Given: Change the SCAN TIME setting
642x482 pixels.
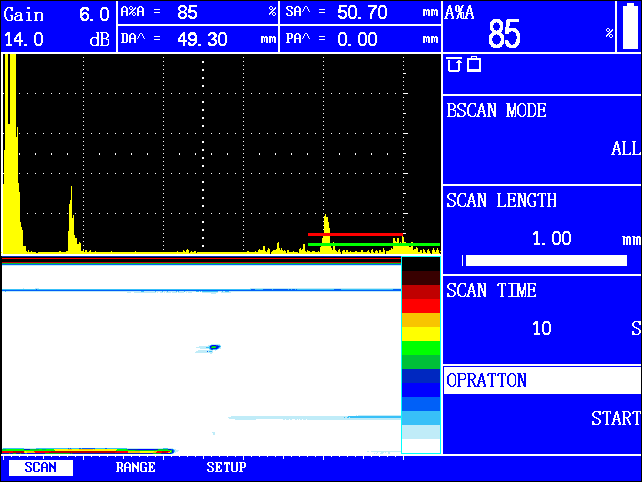Looking at the screenshot, I should (541, 310).
